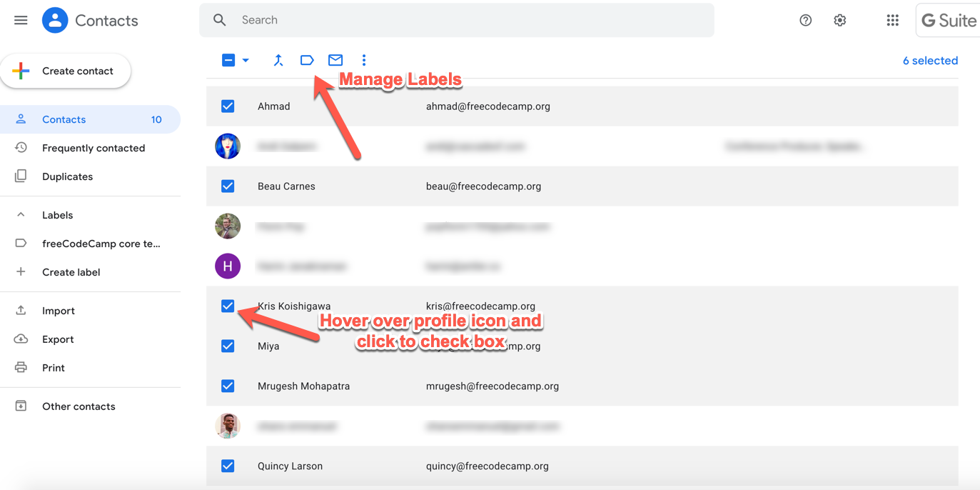Click the 6 selected text
This screenshot has height=490, width=980.
tap(930, 61)
